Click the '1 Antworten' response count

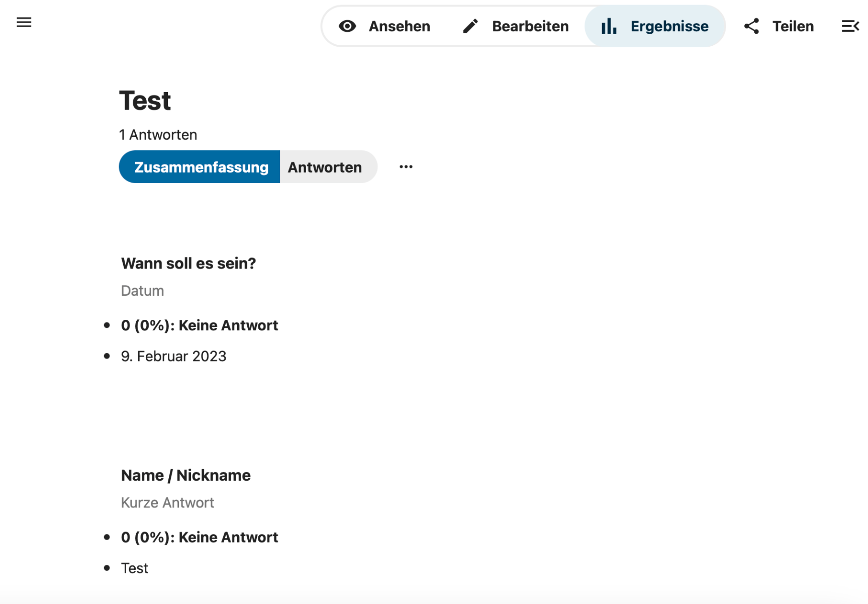158,135
